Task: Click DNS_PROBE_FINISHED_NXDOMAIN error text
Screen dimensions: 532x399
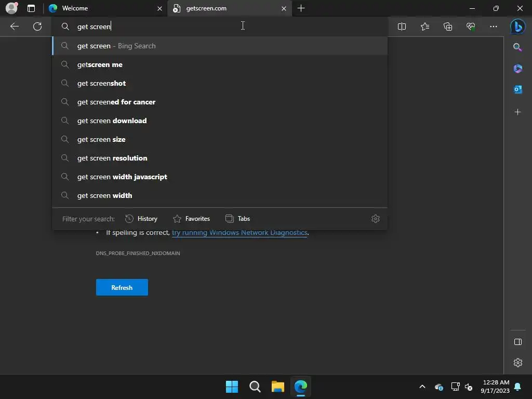Action: [x=138, y=253]
